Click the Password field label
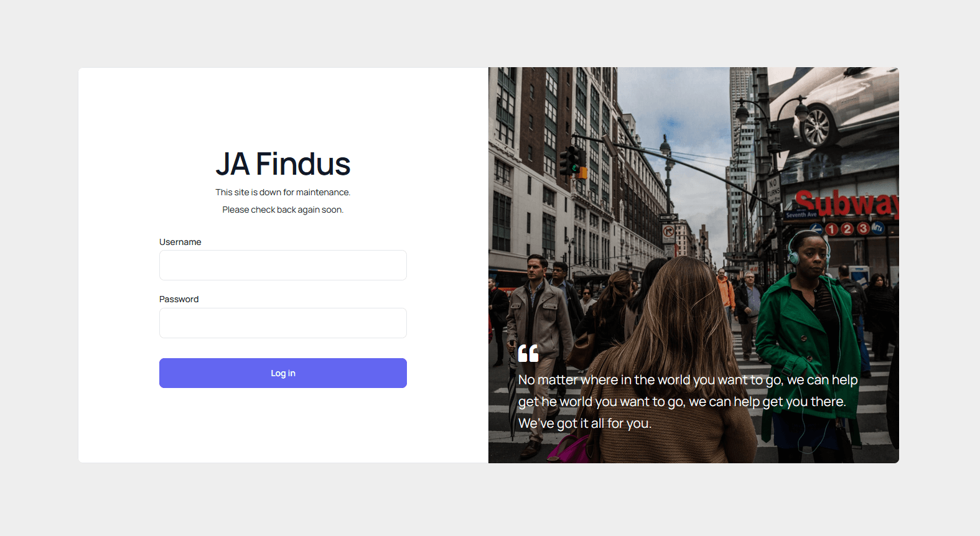Viewport: 980px width, 536px height. [179, 299]
